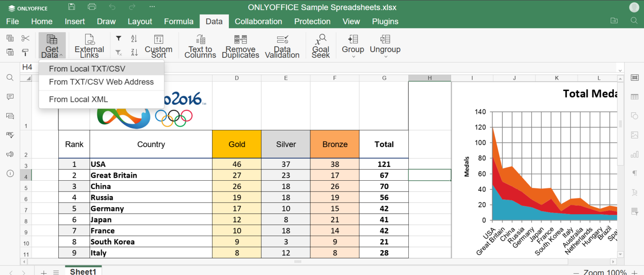Viewport: 644px width, 275px height.
Task: Open the Collaboration menu
Action: click(x=258, y=21)
